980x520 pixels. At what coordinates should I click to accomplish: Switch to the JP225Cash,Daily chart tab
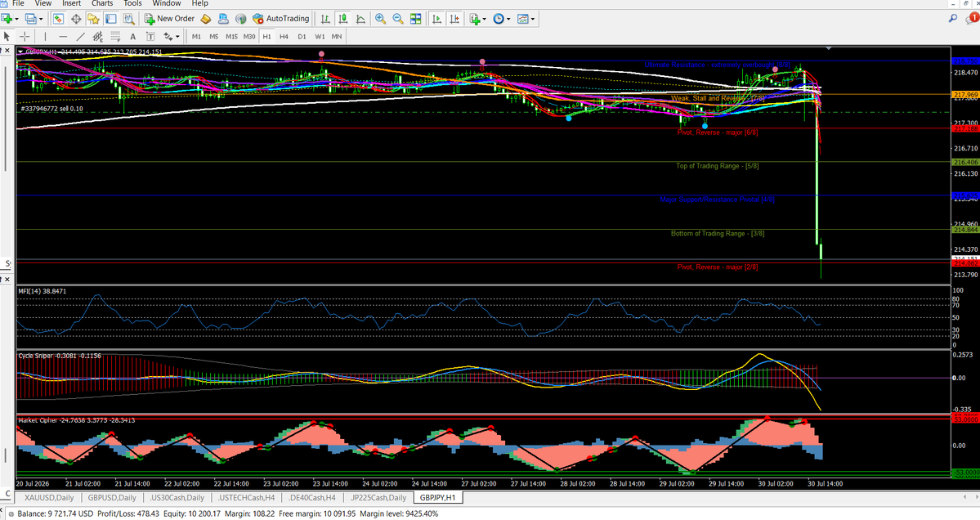[x=378, y=498]
